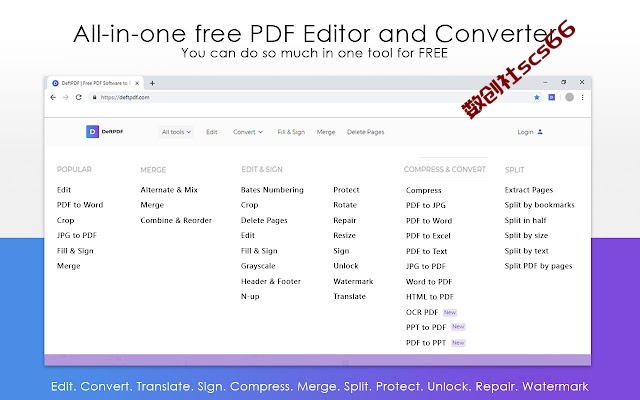This screenshot has width=640, height=400.
Task: Open Unlock tool
Action: (x=346, y=266)
